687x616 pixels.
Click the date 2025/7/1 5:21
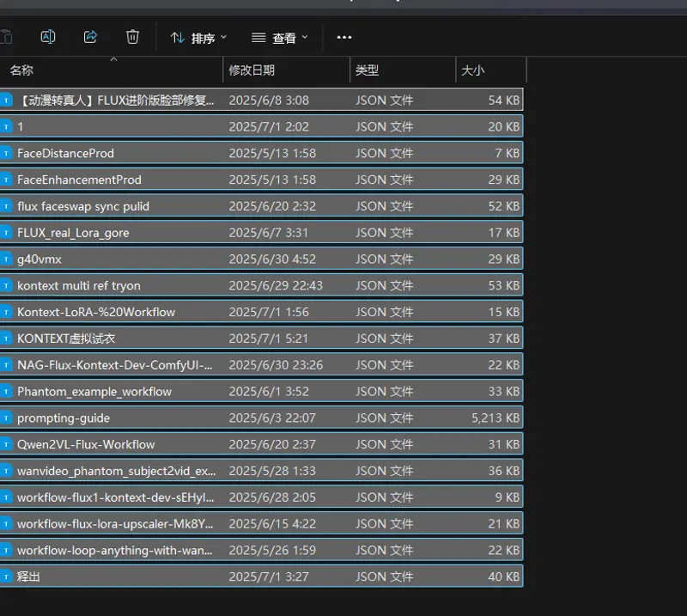click(268, 338)
